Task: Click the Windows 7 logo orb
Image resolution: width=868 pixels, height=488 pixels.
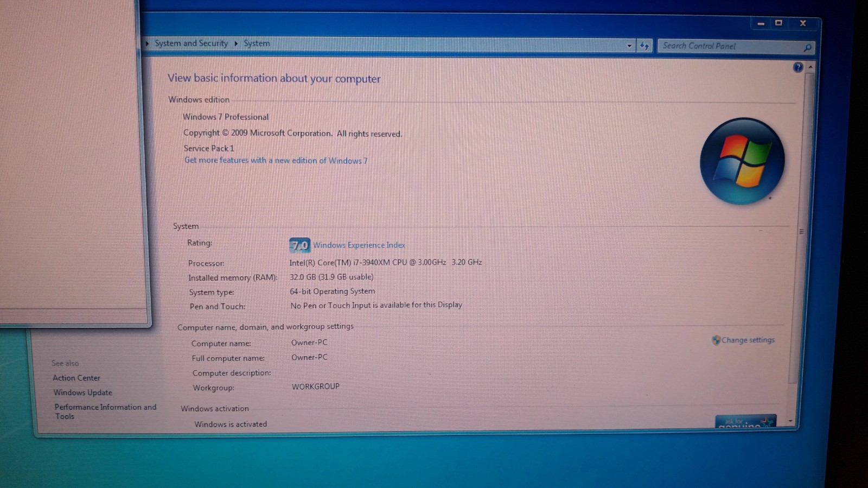Action: tap(742, 161)
